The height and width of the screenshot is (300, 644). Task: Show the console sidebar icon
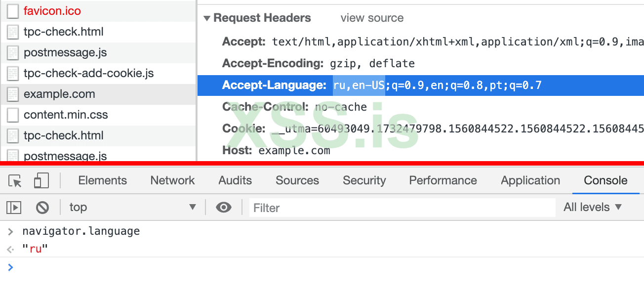[x=14, y=208]
